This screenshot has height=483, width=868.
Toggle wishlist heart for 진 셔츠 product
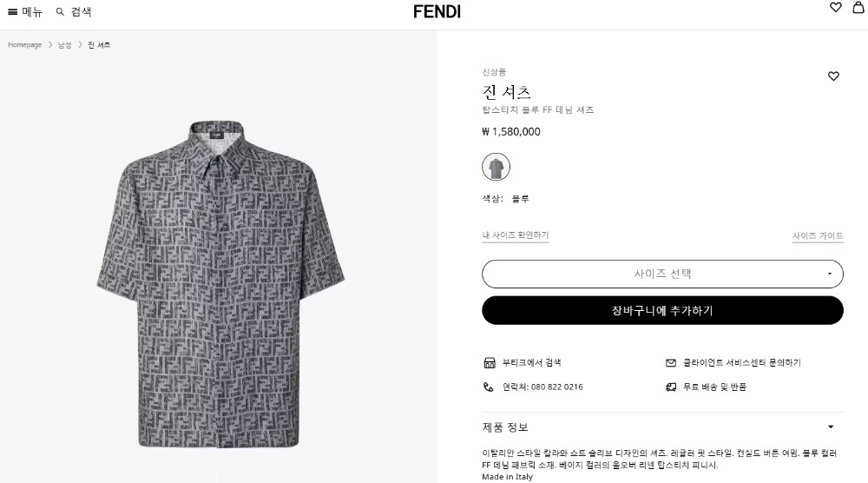pos(833,76)
